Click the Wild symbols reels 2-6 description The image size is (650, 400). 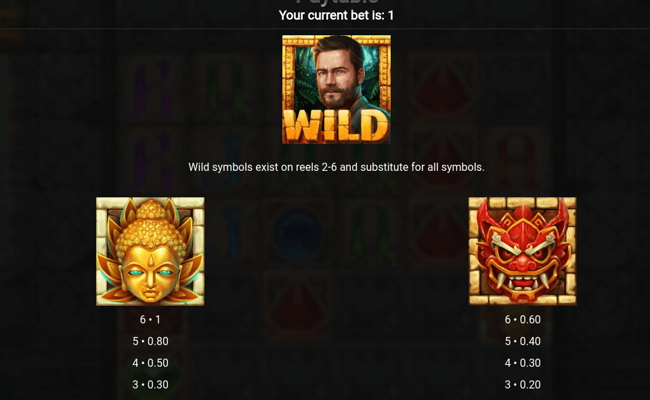coord(336,167)
